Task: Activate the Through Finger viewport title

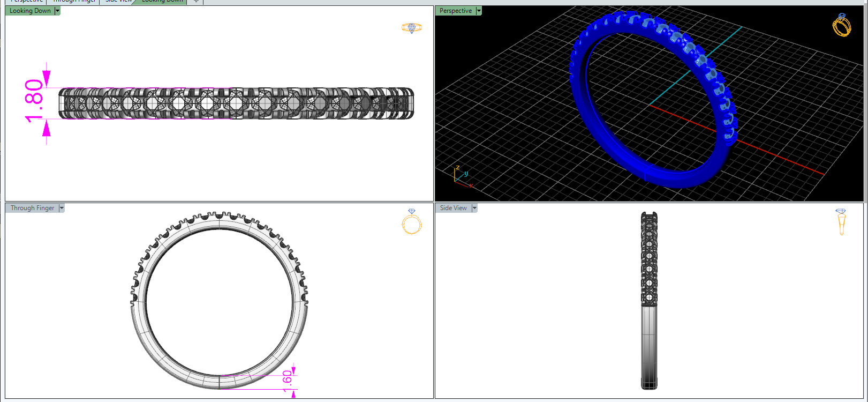Action: [32, 208]
